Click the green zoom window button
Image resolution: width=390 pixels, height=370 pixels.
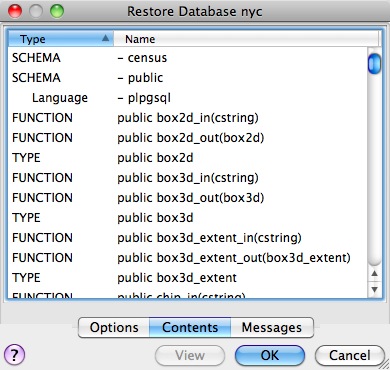(x=57, y=11)
